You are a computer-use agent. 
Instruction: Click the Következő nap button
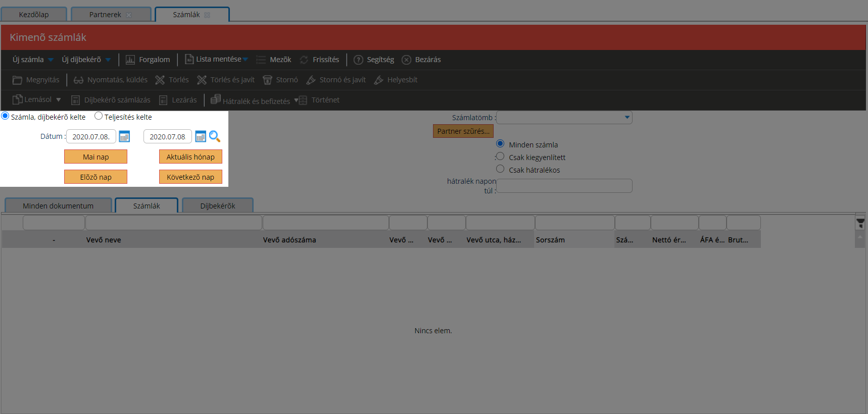click(190, 177)
